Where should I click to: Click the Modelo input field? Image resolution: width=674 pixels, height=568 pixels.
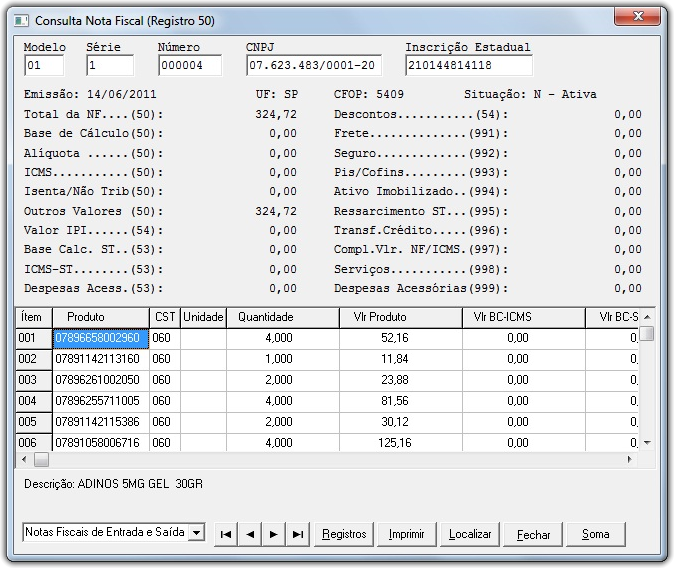[x=44, y=65]
